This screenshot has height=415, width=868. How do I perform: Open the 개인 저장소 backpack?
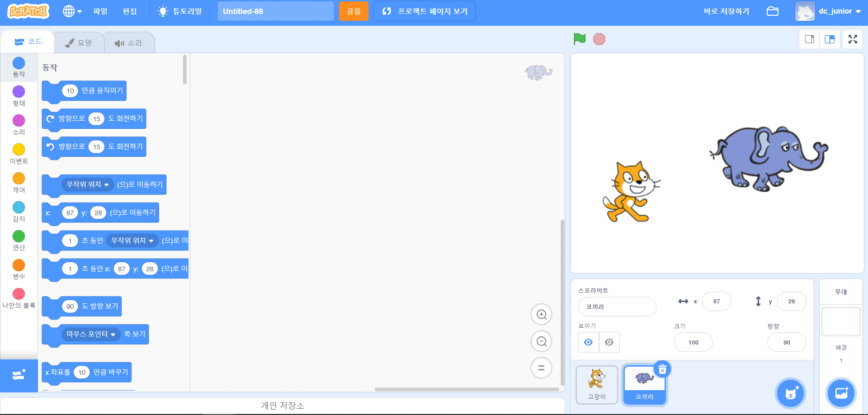282,406
